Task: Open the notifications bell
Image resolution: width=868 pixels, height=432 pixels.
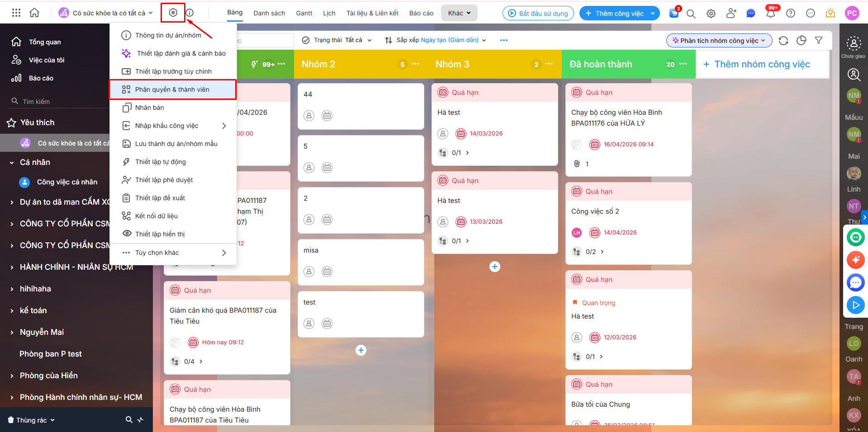Action: coord(771,14)
